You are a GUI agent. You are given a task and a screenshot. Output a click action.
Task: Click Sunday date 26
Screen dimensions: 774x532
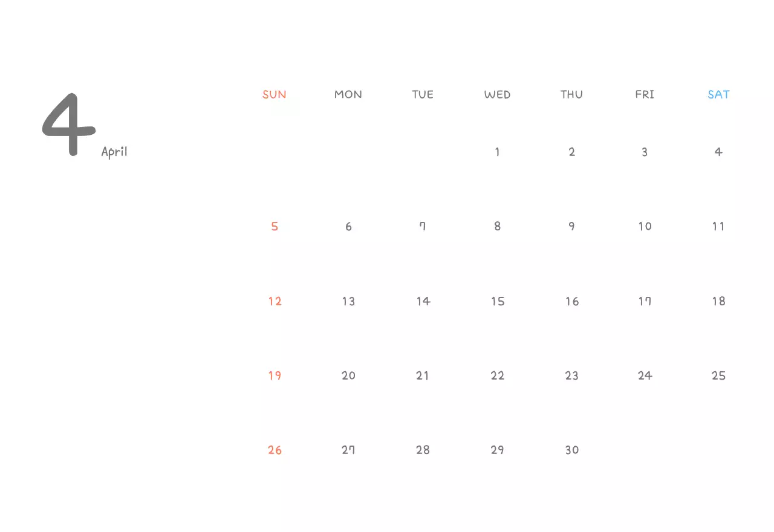[x=275, y=450]
